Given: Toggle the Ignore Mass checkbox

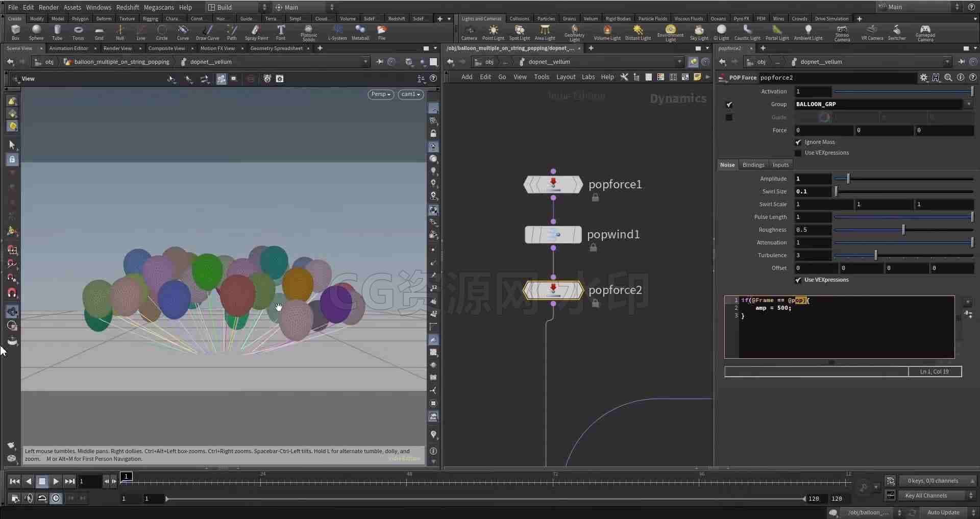Looking at the screenshot, I should [x=798, y=142].
